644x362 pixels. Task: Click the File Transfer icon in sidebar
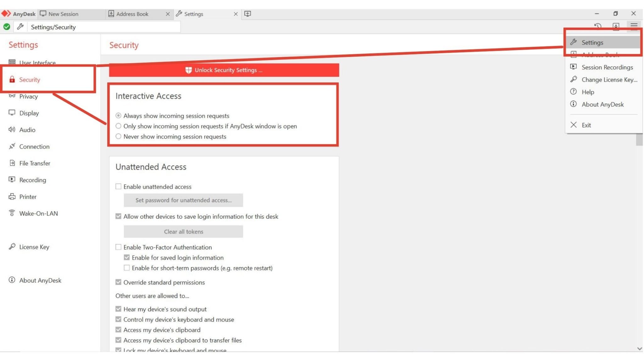tap(12, 163)
